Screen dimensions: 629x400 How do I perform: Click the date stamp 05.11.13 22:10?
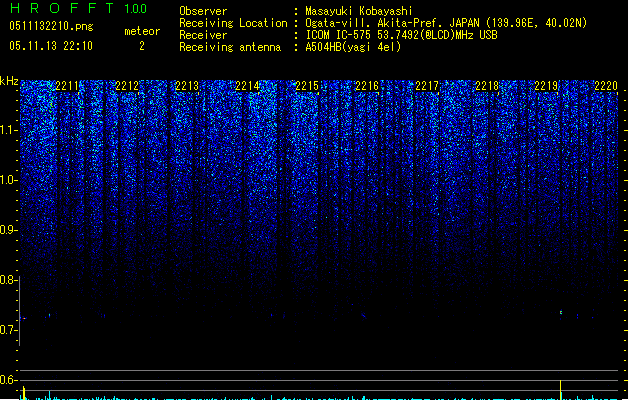point(51,46)
